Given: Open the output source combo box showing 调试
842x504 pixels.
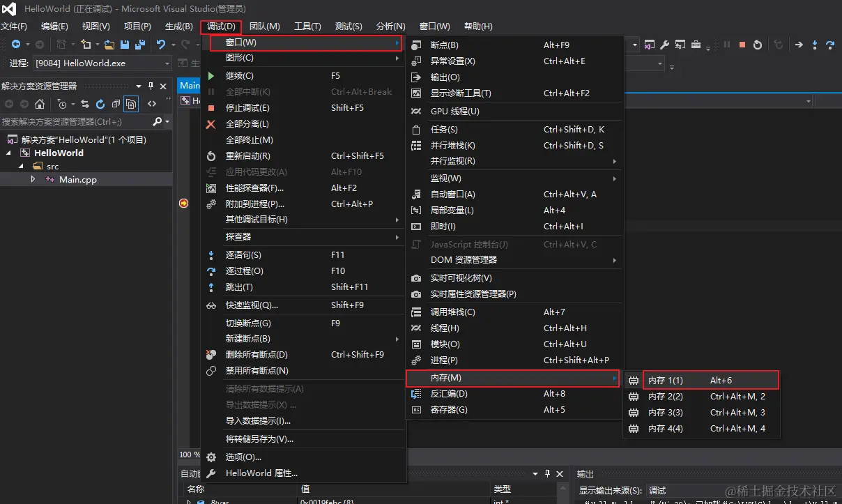Looking at the screenshot, I should 743,490.
